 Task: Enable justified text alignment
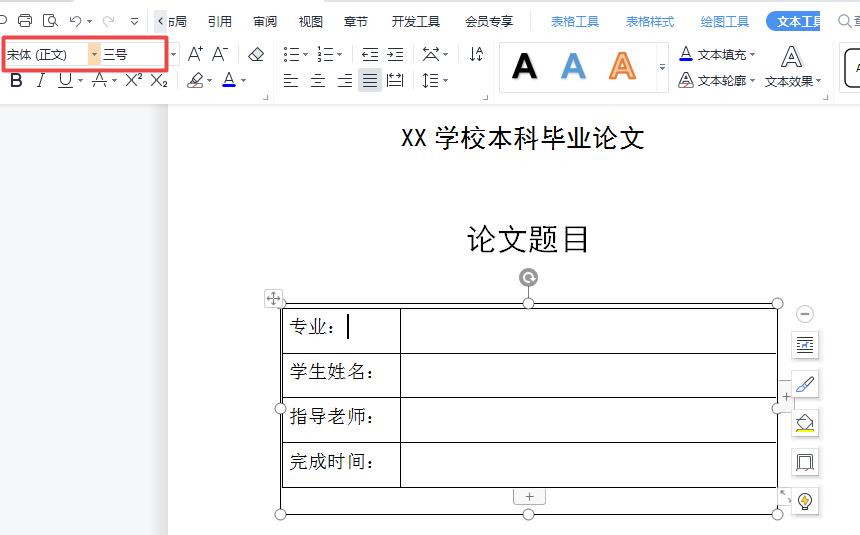tap(370, 81)
